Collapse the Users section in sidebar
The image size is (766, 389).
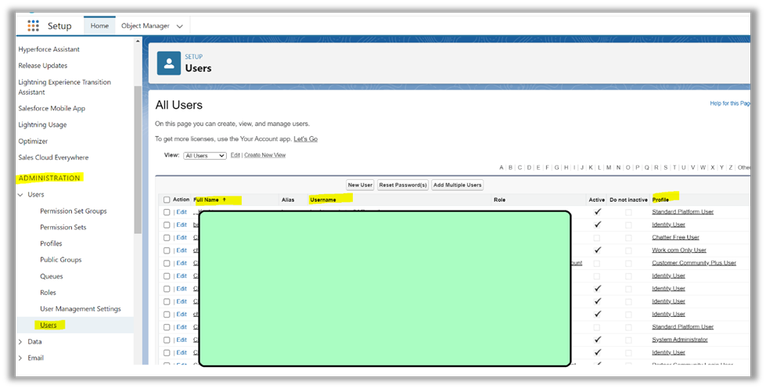[21, 194]
